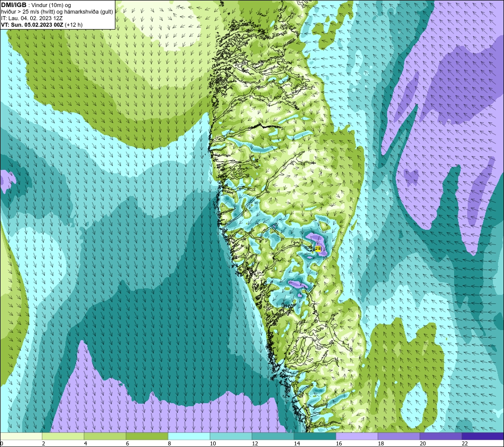Click the 16-18 m/s light purple swatch

click(x=357, y=436)
